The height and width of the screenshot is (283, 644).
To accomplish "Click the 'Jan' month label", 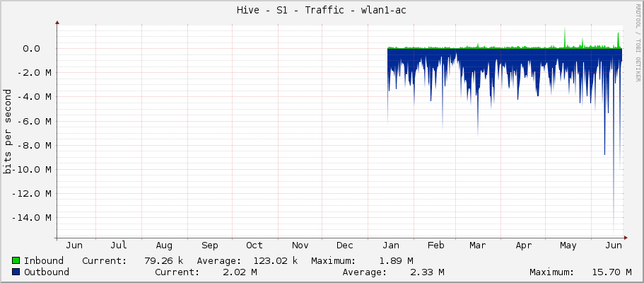I will [x=391, y=246].
